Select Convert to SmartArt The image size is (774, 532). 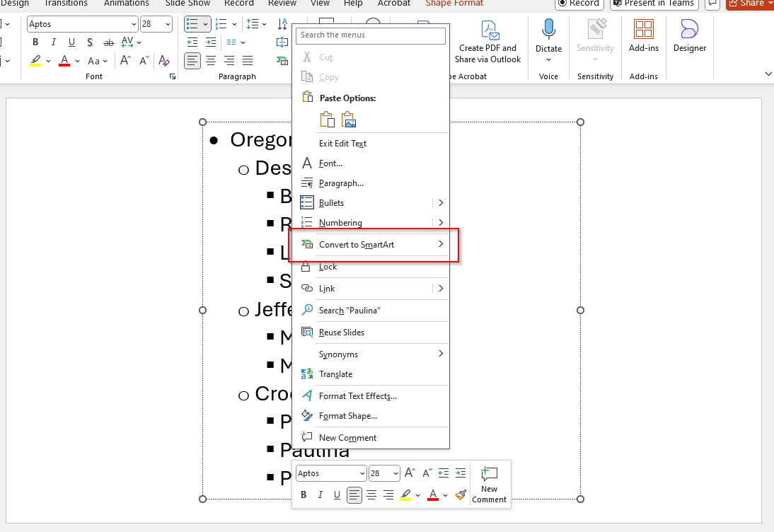click(x=371, y=245)
